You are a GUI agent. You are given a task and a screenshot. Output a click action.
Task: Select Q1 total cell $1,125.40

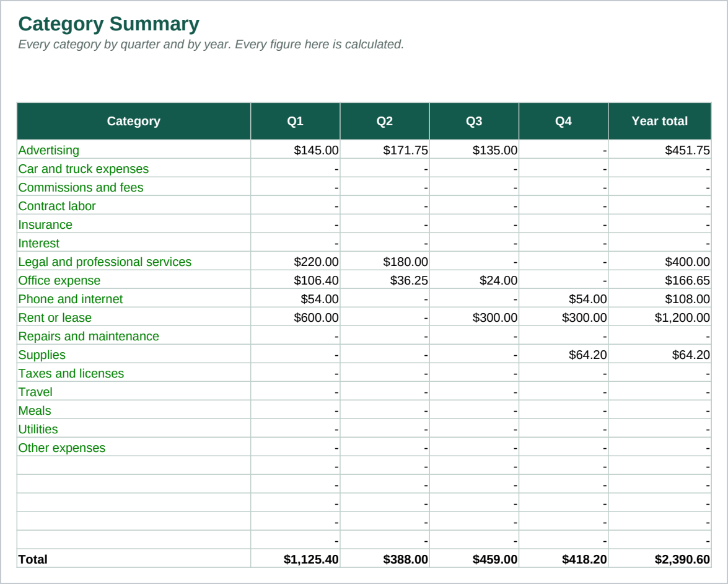point(296,559)
